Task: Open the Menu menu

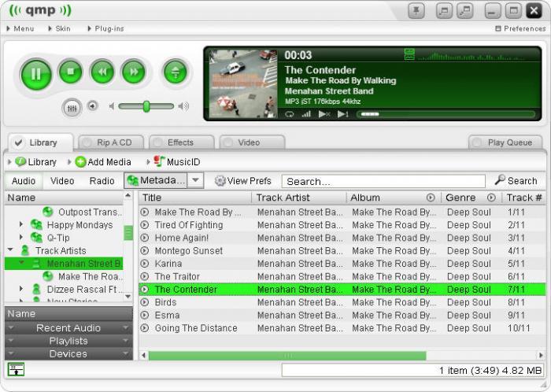Action: coord(20,29)
